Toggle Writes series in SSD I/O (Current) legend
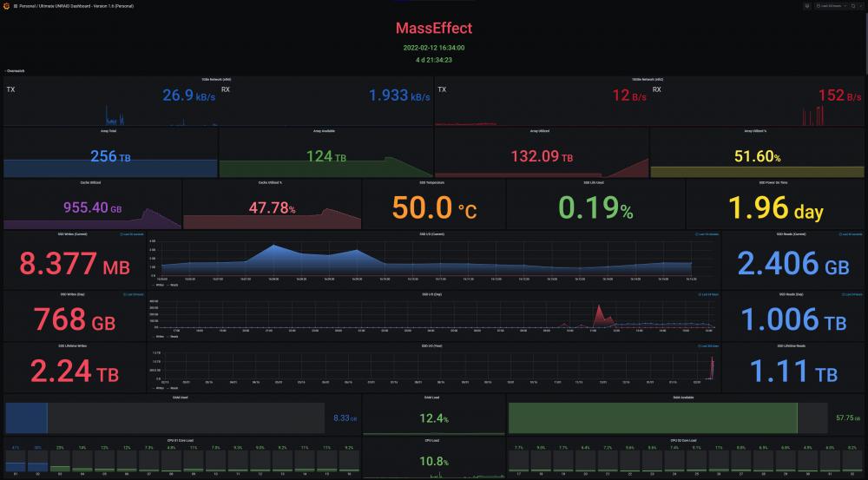The image size is (868, 480). 158,285
